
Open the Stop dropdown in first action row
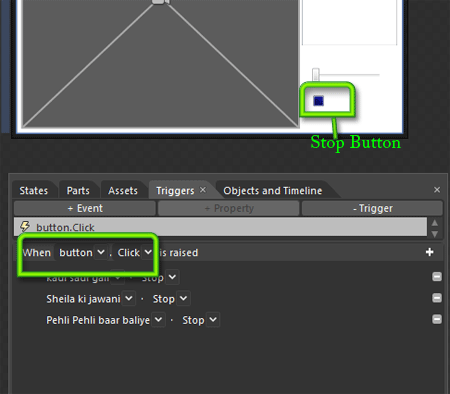click(172, 277)
